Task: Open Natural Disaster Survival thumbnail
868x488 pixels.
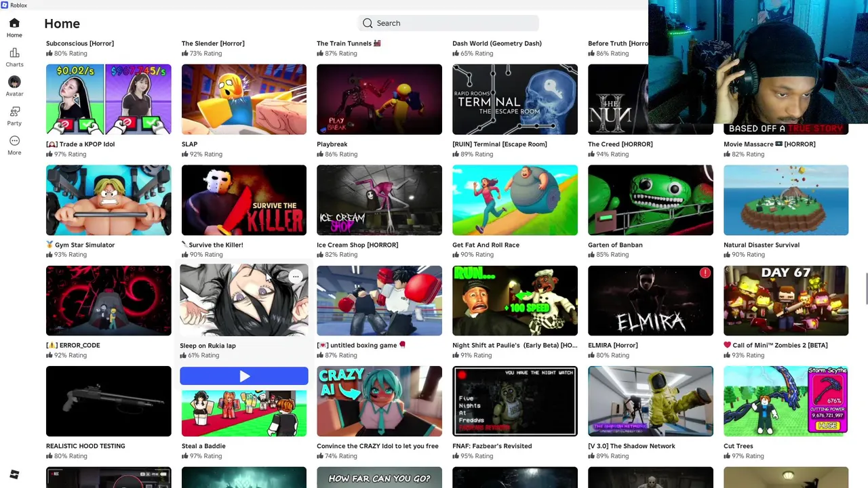Action: coord(786,200)
